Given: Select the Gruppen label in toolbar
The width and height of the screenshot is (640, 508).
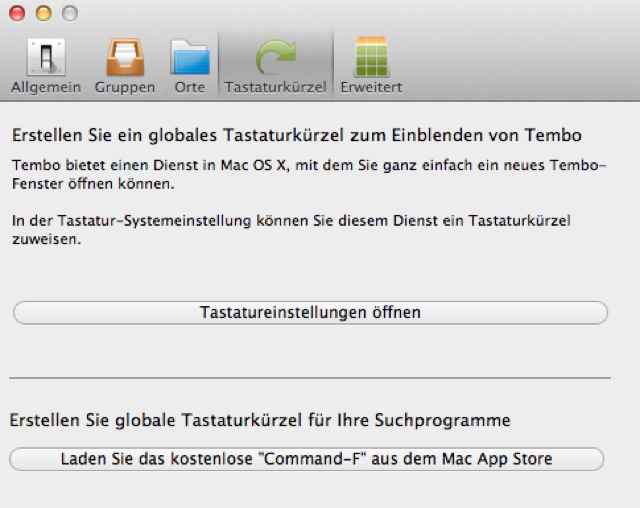Looking at the screenshot, I should (x=125, y=87).
